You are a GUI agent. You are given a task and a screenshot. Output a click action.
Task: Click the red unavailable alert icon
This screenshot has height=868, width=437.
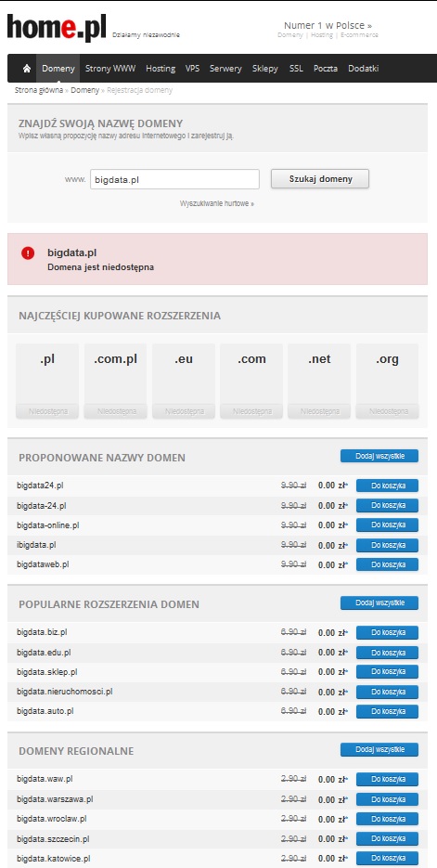click(28, 253)
